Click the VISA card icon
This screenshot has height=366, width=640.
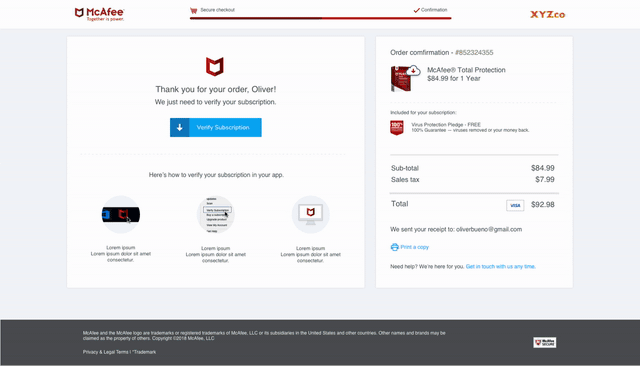(515, 205)
